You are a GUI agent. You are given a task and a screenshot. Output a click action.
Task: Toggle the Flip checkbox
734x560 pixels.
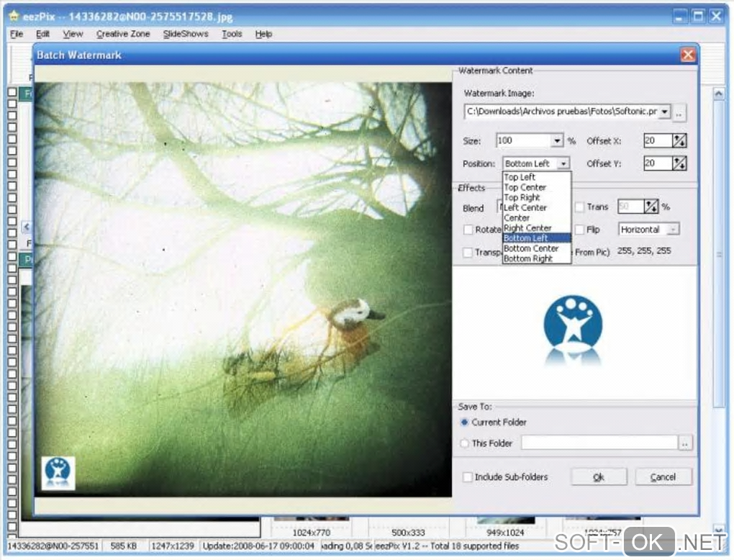point(579,230)
